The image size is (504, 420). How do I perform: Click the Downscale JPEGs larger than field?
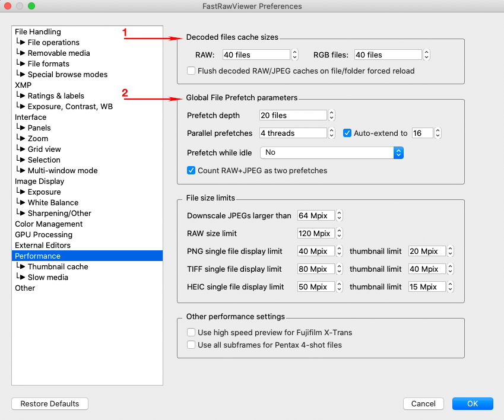316,216
